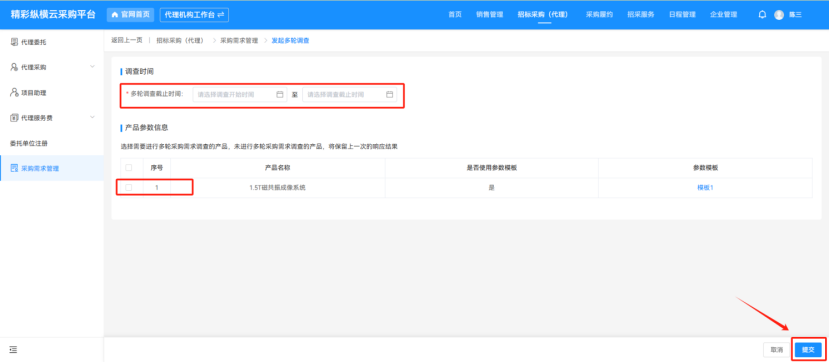Open the notification bell icon
The height and width of the screenshot is (362, 829).
[x=762, y=15]
